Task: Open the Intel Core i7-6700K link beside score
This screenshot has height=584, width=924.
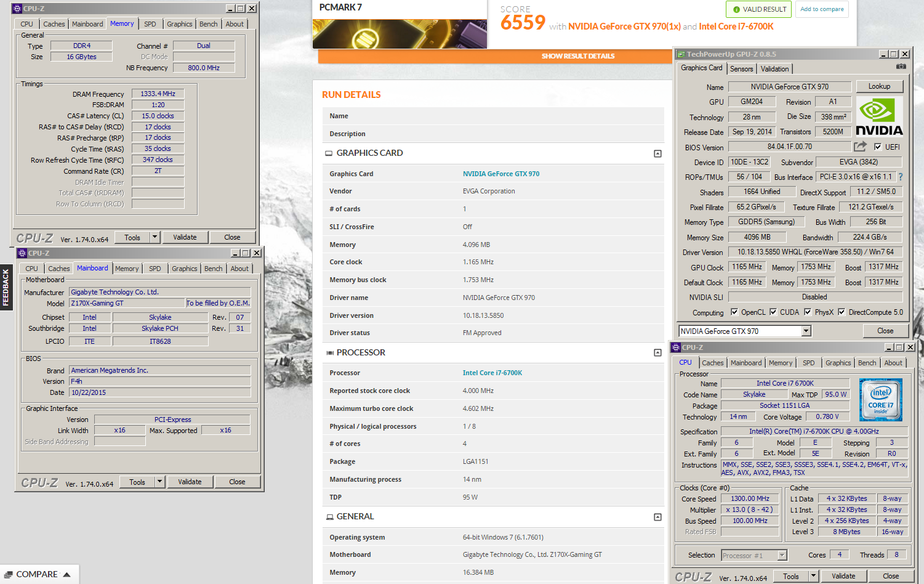Action: 736,26
